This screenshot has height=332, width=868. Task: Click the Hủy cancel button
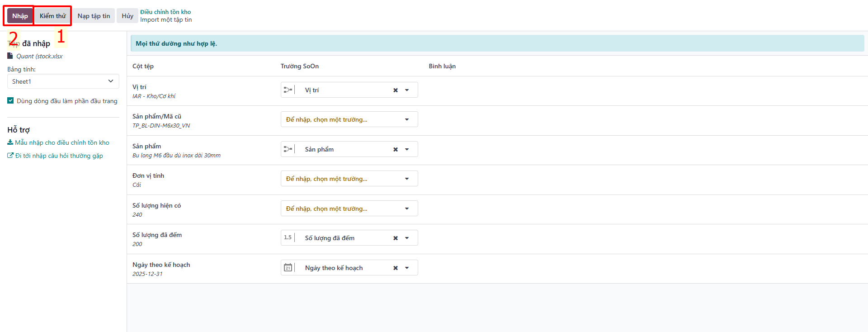coord(127,16)
